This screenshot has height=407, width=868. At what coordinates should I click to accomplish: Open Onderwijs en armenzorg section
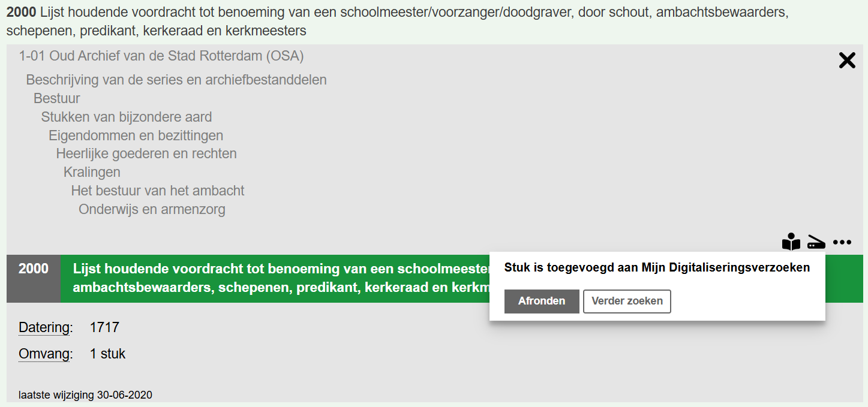(152, 210)
